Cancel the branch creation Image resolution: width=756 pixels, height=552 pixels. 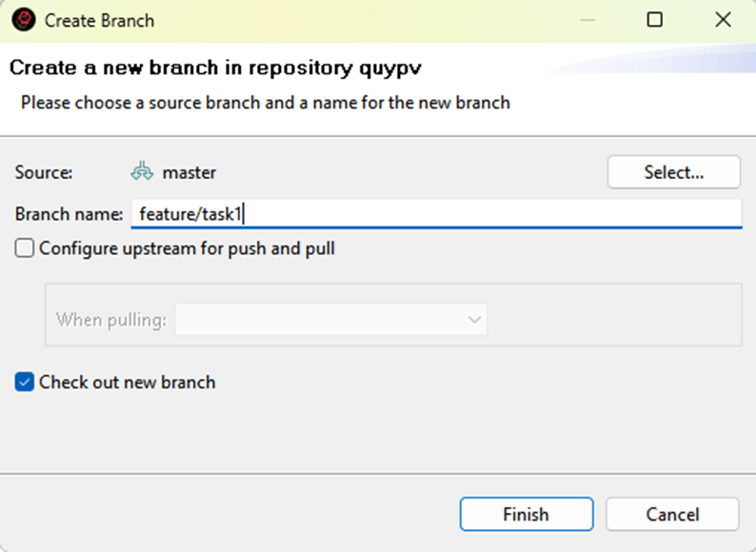point(672,514)
